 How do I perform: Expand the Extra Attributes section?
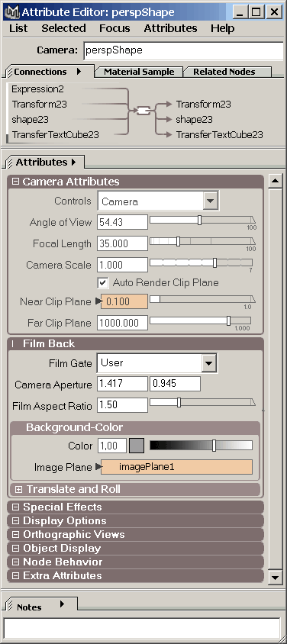pyautogui.click(x=15, y=576)
